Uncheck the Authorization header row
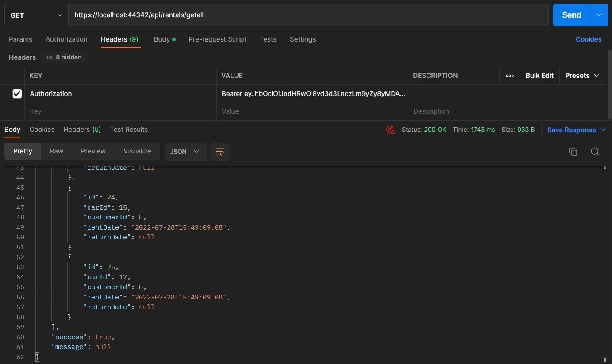Viewport: 612px width, 364px height. 17,93
